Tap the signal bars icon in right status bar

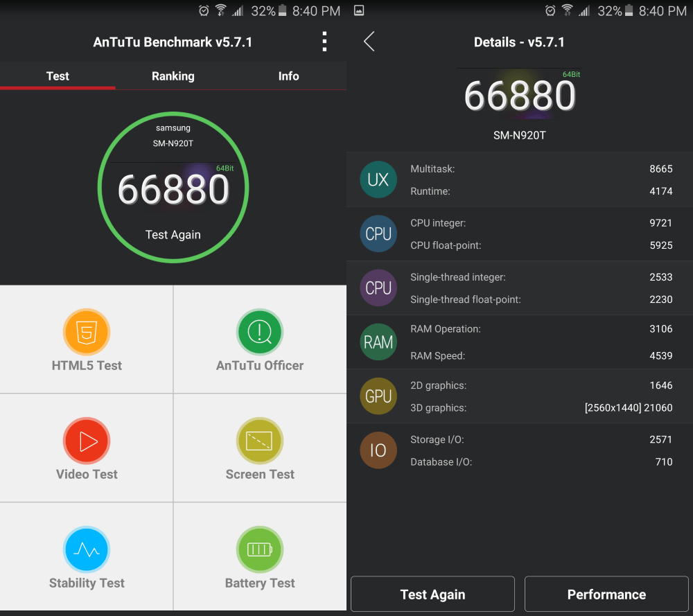[584, 10]
